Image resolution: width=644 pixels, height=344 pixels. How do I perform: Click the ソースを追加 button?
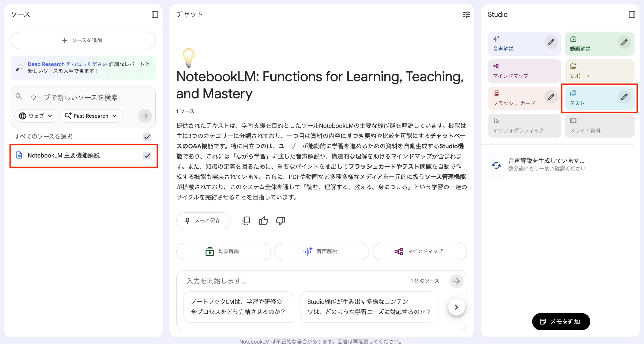83,40
